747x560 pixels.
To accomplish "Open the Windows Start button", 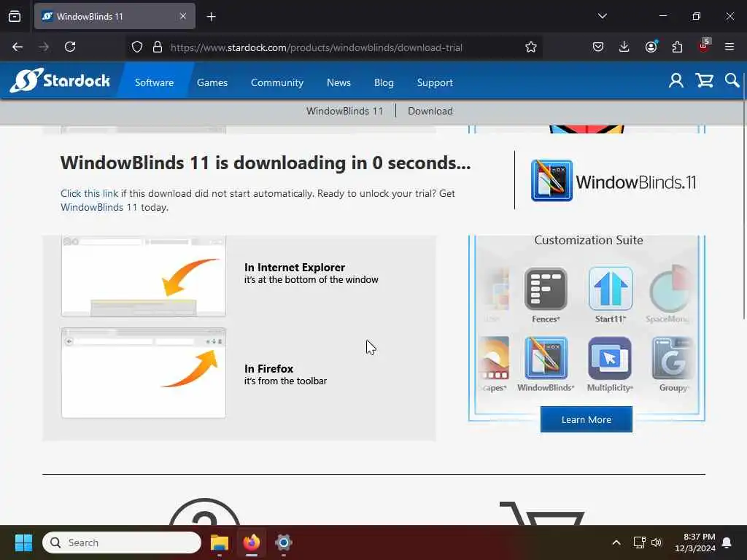I will point(23,542).
